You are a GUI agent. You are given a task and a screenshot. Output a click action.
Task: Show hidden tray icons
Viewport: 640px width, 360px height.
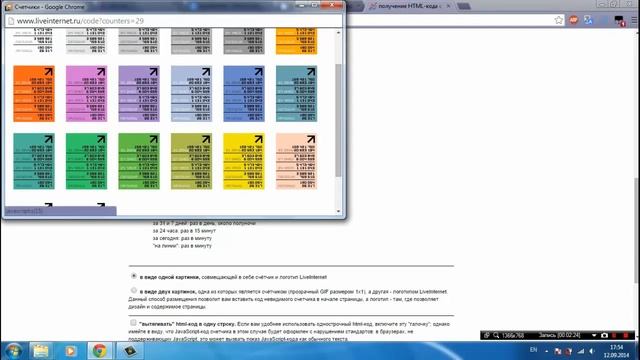click(547, 351)
